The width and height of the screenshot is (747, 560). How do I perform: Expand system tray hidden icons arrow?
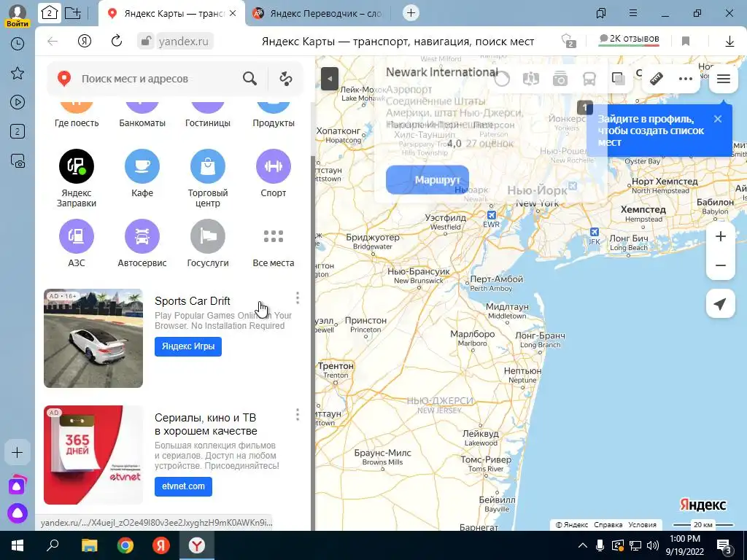583,545
